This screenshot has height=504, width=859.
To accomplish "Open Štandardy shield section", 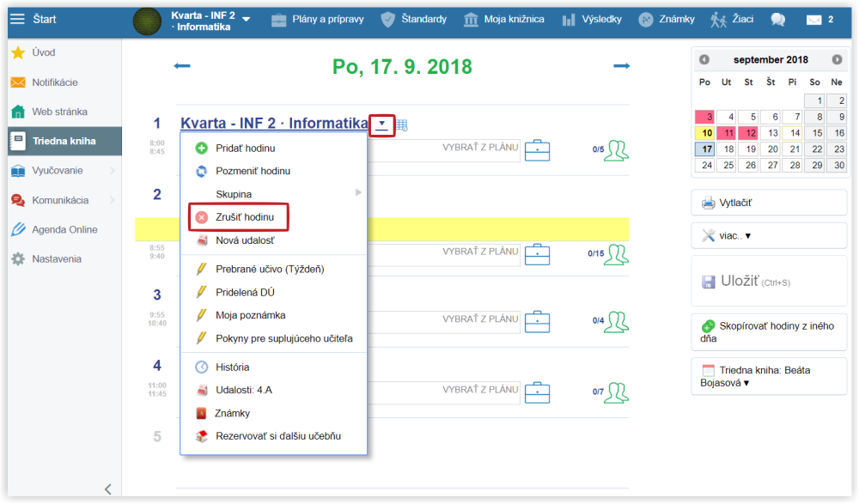I will click(x=414, y=19).
